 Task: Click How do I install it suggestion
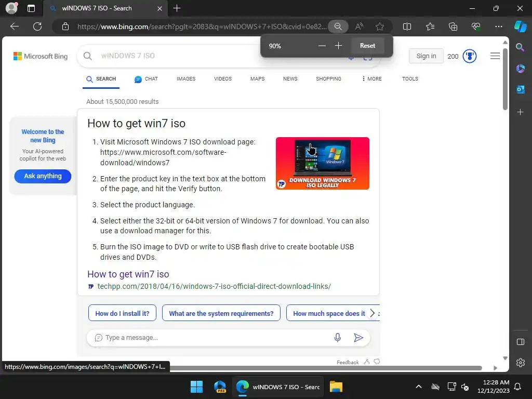click(x=122, y=313)
